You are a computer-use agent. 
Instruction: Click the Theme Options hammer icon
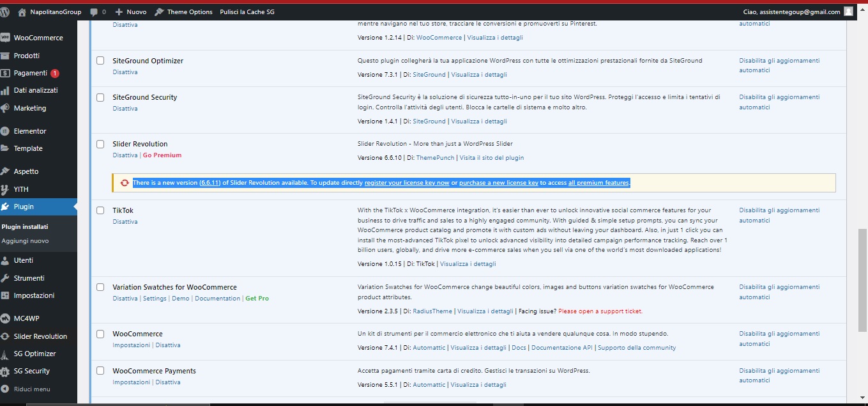point(159,12)
